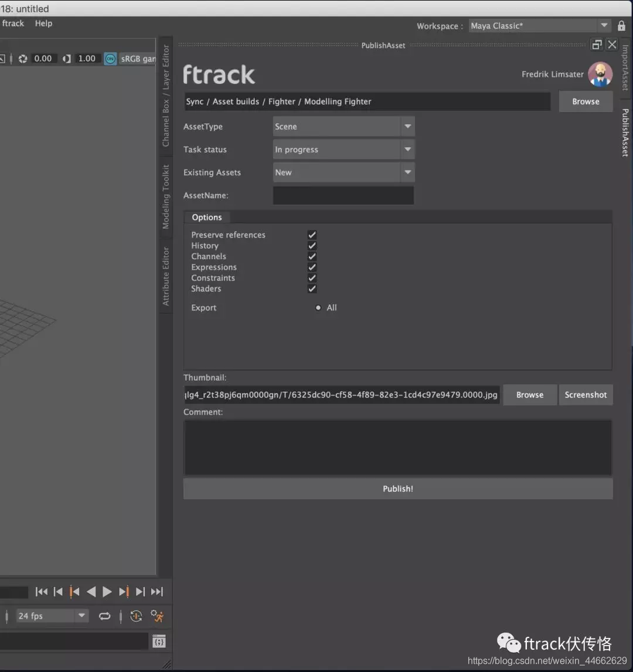Click the Comment text area
This screenshot has height=672, width=633.
[x=398, y=447]
